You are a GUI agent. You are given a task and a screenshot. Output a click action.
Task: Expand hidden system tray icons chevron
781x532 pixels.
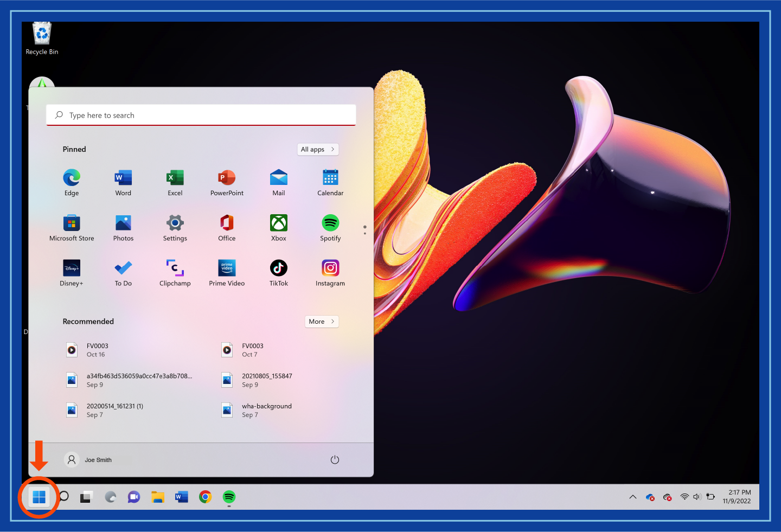(632, 497)
